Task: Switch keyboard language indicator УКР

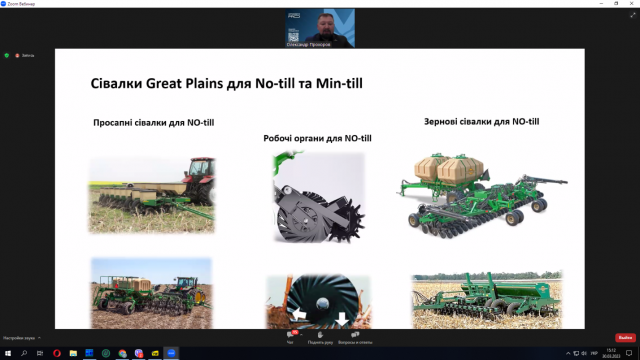Action: coord(594,353)
